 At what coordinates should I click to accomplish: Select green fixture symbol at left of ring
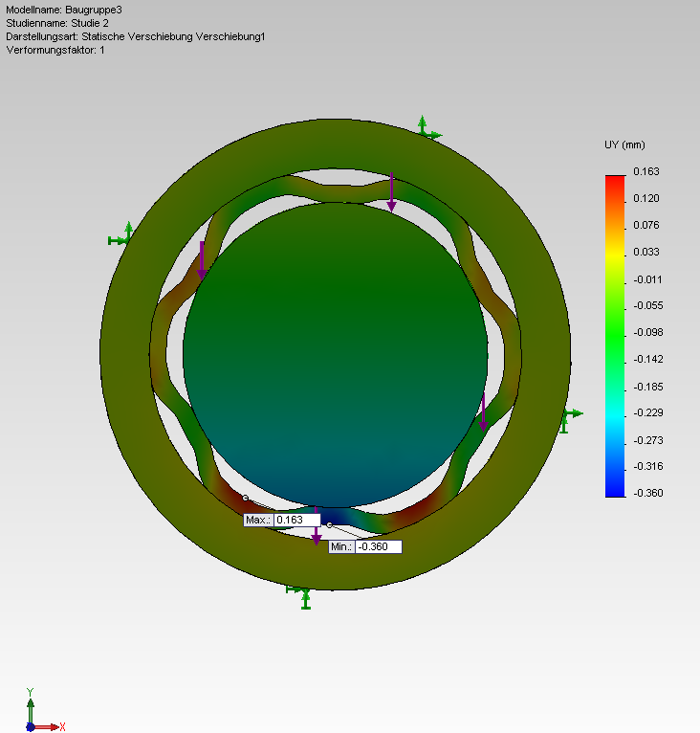click(121, 234)
